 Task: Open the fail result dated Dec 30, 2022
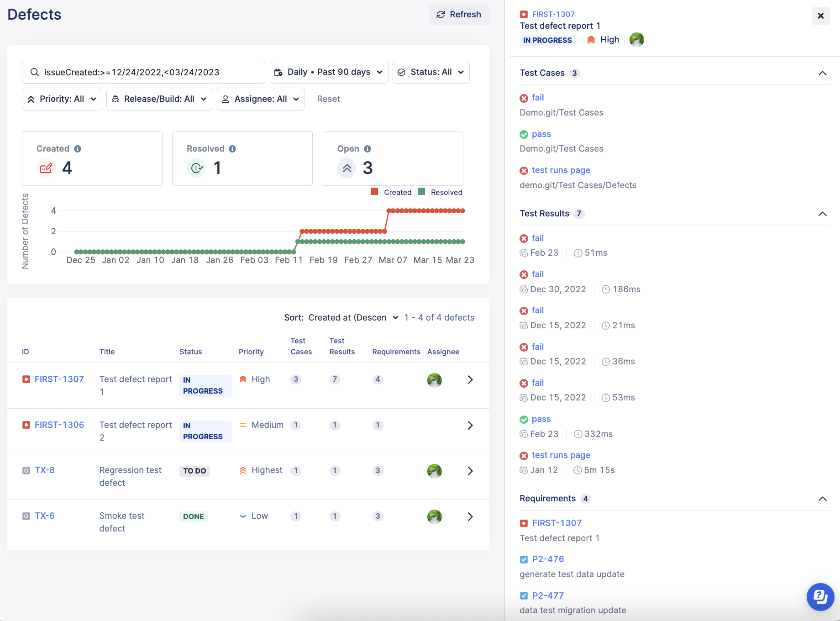click(x=538, y=274)
